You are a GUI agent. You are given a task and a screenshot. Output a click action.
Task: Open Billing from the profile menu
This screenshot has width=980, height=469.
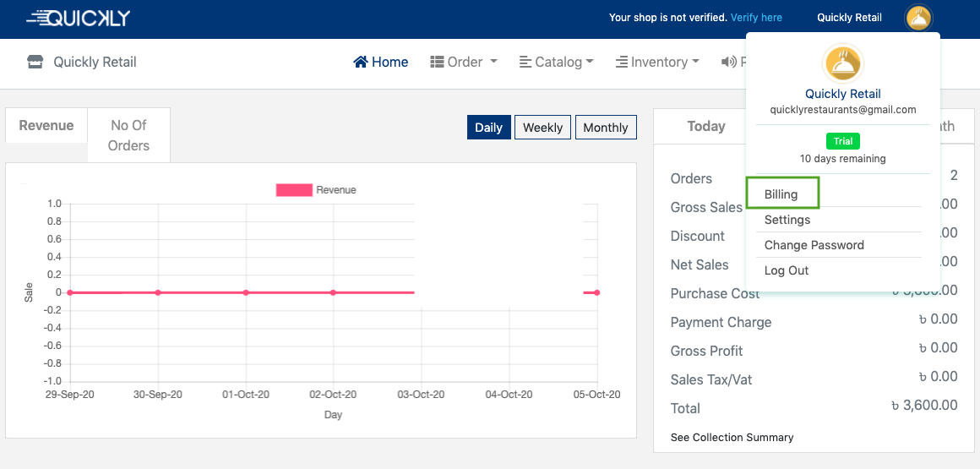tap(781, 194)
